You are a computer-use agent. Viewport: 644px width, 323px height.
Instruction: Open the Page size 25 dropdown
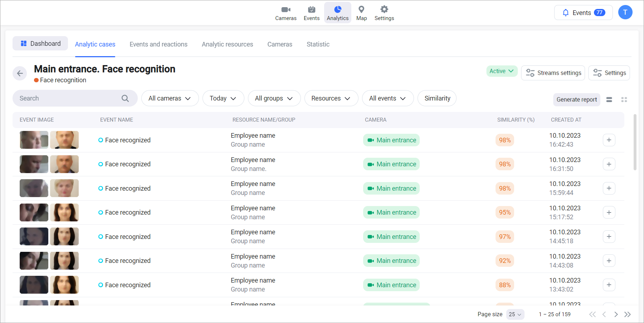click(515, 314)
